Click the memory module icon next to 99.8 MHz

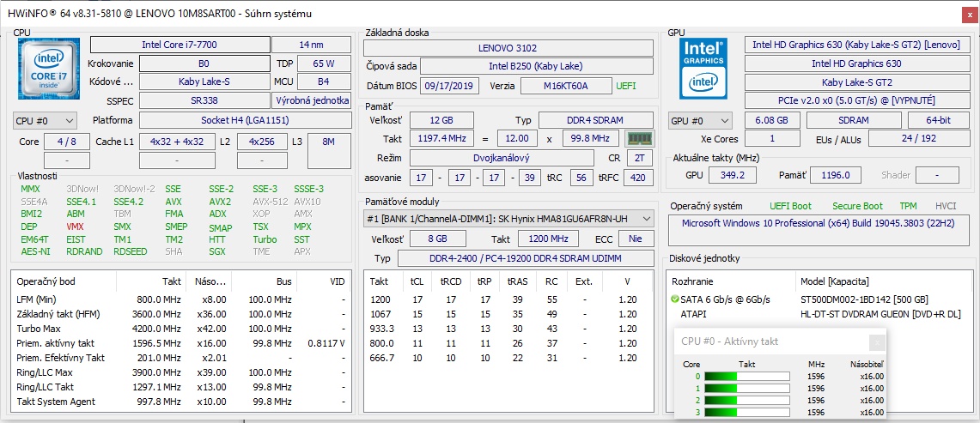point(639,138)
